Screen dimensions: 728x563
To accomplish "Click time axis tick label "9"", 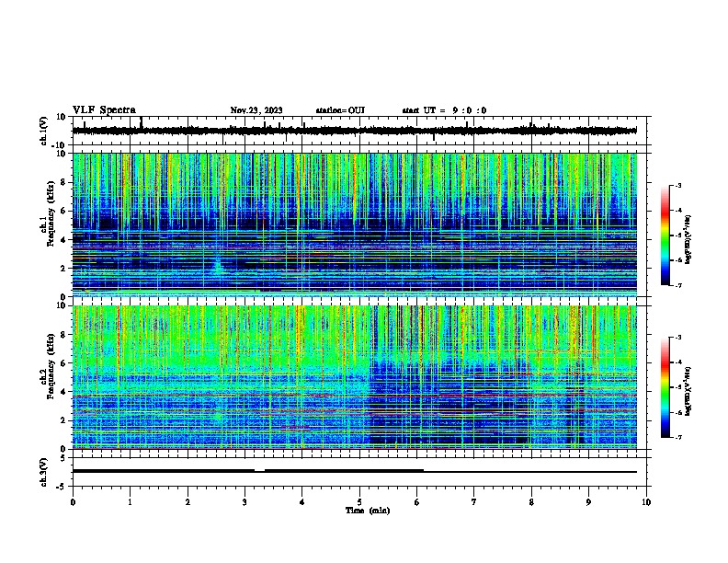I will [x=589, y=502].
